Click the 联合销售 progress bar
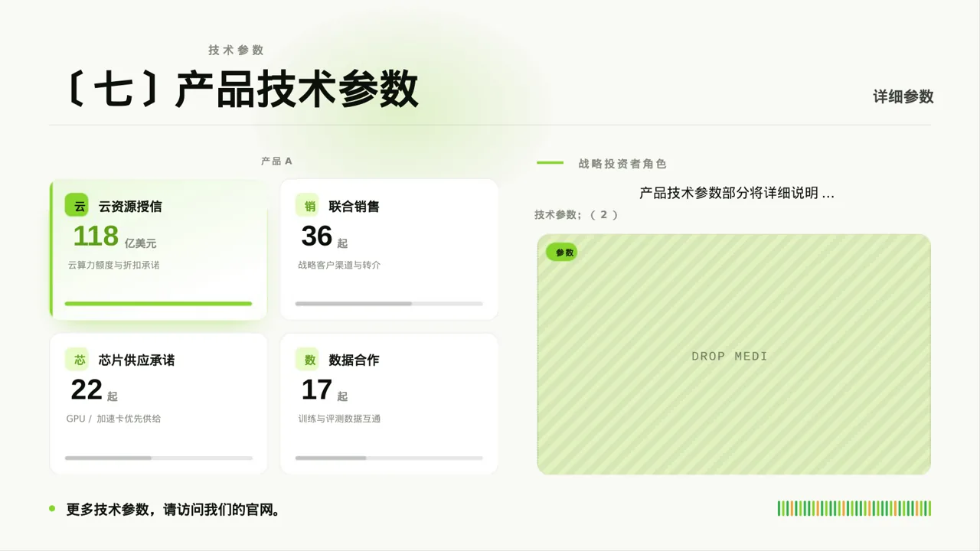Screen dimensions: 980x551 pos(389,304)
